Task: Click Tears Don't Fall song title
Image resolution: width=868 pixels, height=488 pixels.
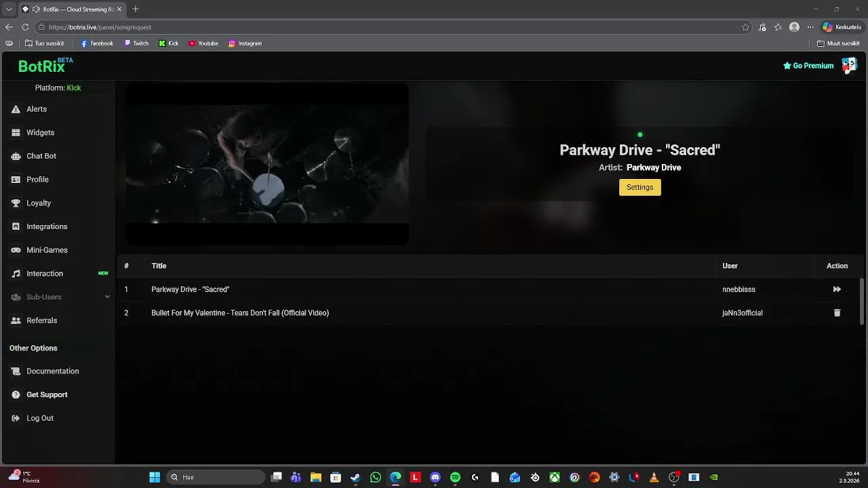Action: pos(240,312)
